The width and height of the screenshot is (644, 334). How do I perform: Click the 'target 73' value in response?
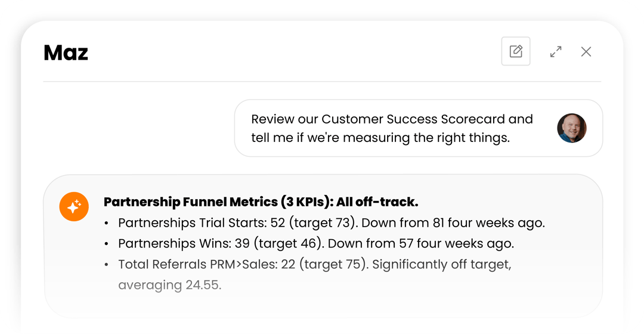tap(321, 223)
